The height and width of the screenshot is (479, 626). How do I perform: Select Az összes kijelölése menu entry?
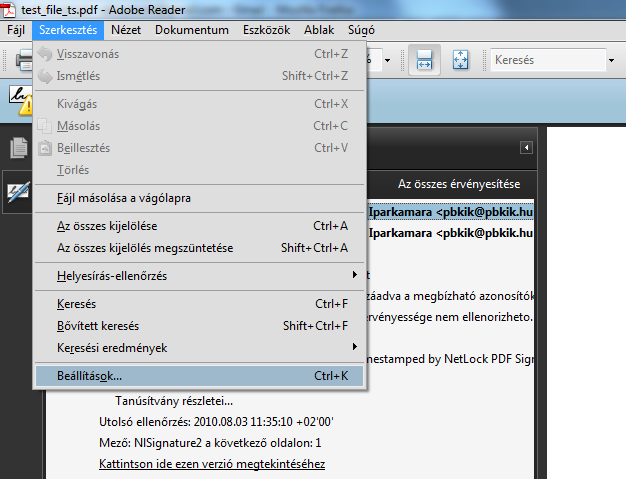click(200, 226)
